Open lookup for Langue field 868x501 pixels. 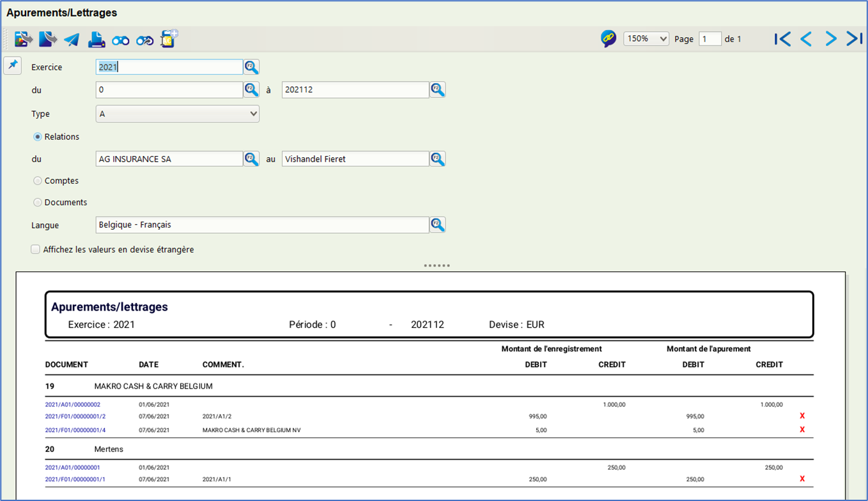click(437, 224)
